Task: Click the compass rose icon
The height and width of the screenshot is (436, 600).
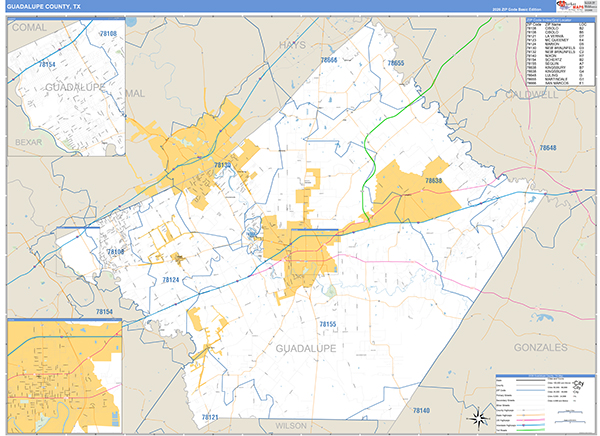Action: (479, 418)
